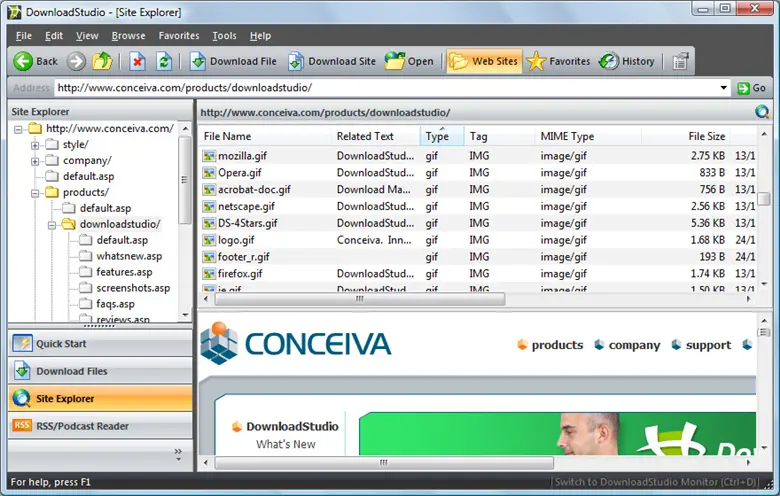Click the mozilla.gif file icon
The width and height of the screenshot is (780, 496).
(208, 156)
